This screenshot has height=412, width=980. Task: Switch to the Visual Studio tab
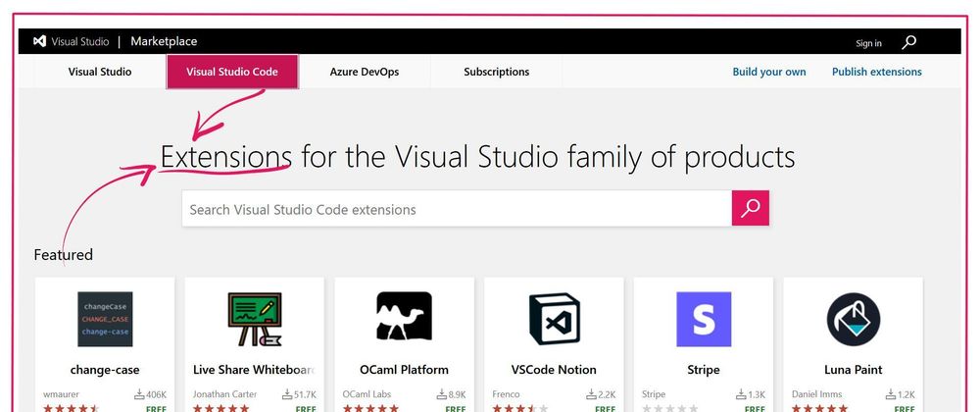(x=100, y=72)
